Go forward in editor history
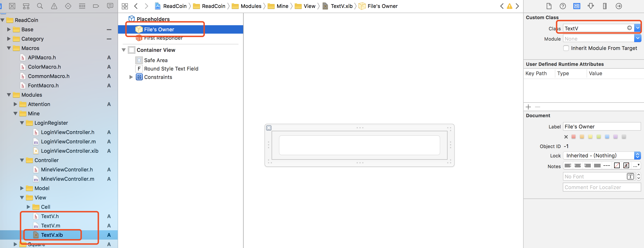 click(147, 6)
